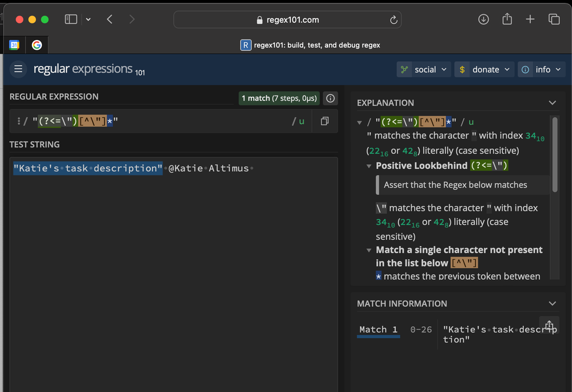
Task: Collapse the Match Information panel
Action: [552, 304]
